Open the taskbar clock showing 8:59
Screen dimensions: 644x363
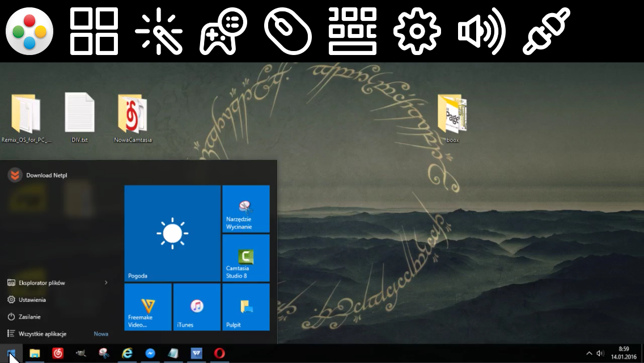tap(624, 353)
